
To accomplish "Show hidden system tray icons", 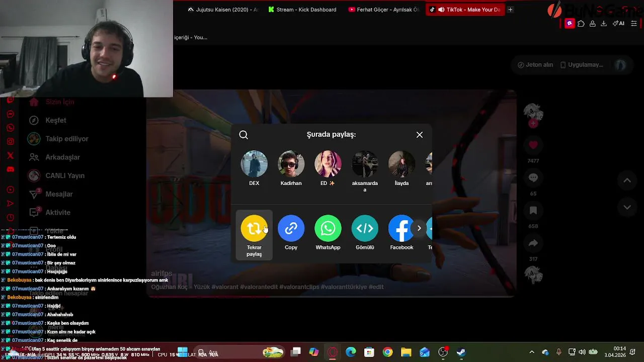I will [532, 352].
